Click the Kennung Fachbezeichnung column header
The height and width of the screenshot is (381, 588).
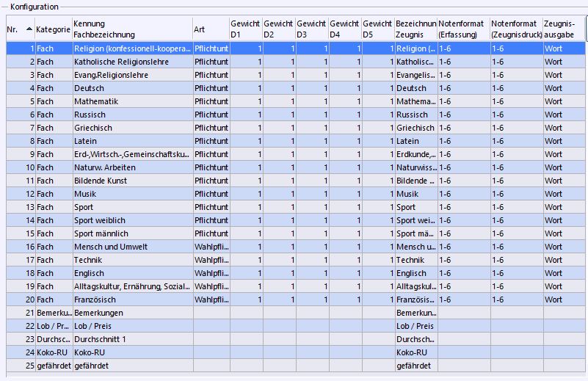[x=131, y=29]
